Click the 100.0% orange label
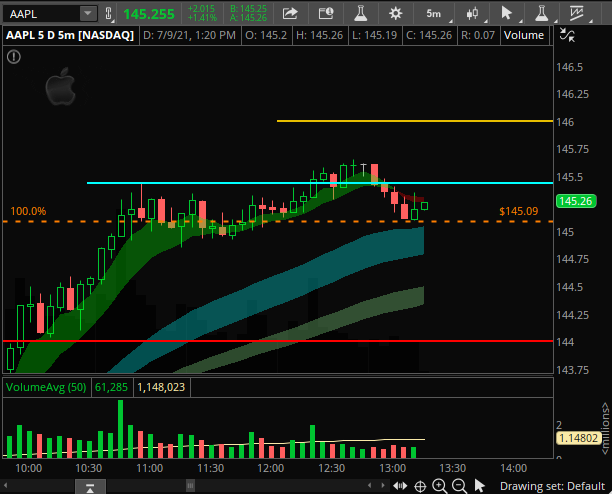Screen dimensions: 612x494 [x=28, y=211]
